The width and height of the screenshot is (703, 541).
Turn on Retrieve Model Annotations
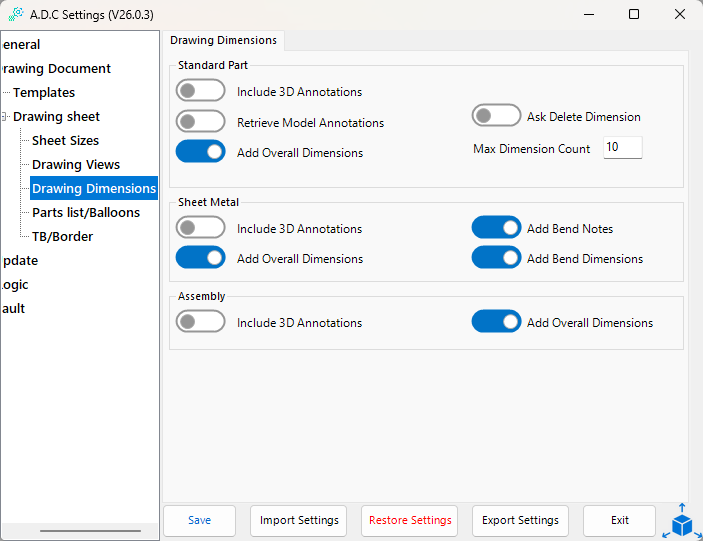point(201,122)
